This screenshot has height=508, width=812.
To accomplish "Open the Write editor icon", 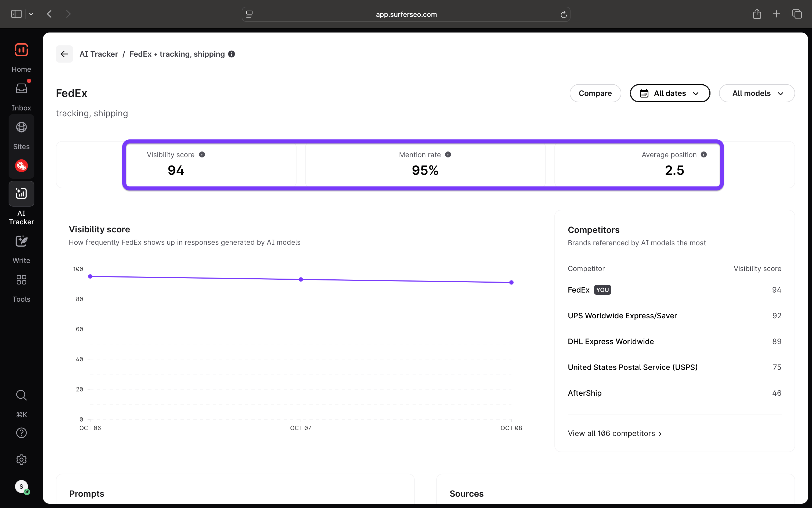I will (x=21, y=241).
